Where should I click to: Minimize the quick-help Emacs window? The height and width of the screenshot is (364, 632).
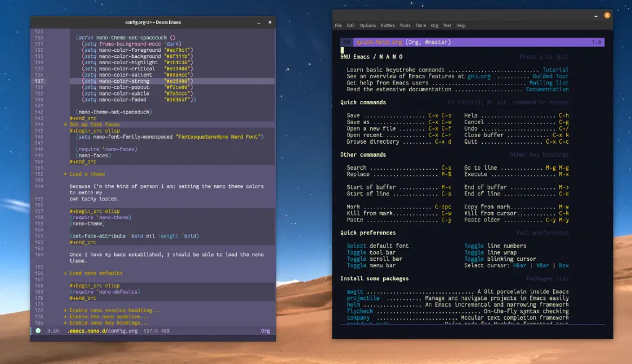(x=596, y=15)
